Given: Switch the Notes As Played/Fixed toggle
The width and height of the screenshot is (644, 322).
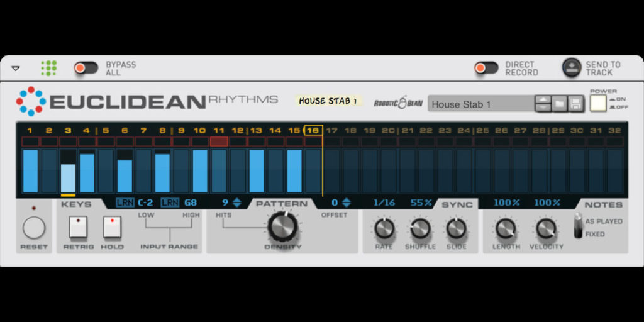Looking at the screenshot, I should (x=579, y=226).
